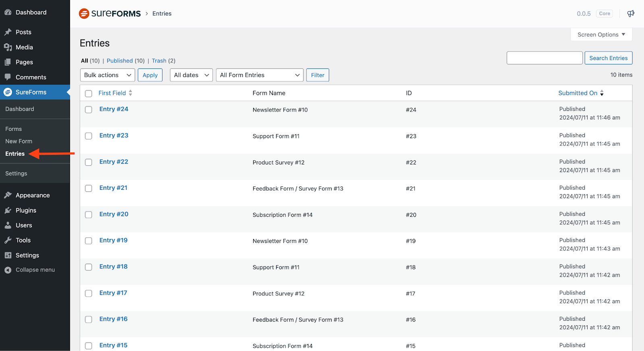
Task: Focus the search entries input field
Action: tap(545, 58)
